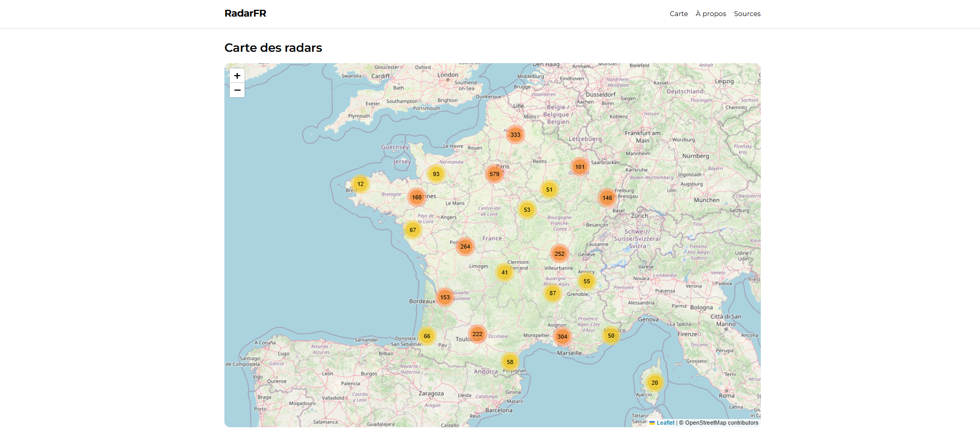Screen dimensions: 980x435
Task: Expand the 333 radar cluster near Lille
Action: pyautogui.click(x=515, y=135)
